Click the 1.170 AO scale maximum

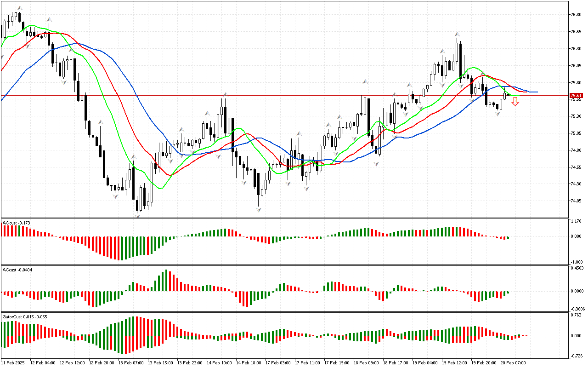(x=576, y=221)
